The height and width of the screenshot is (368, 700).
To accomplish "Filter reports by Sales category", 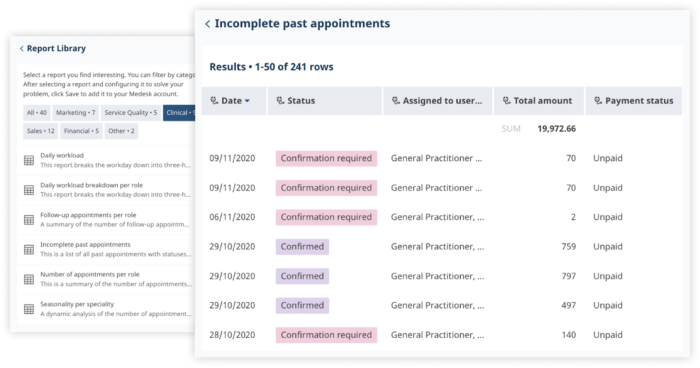I will [41, 131].
